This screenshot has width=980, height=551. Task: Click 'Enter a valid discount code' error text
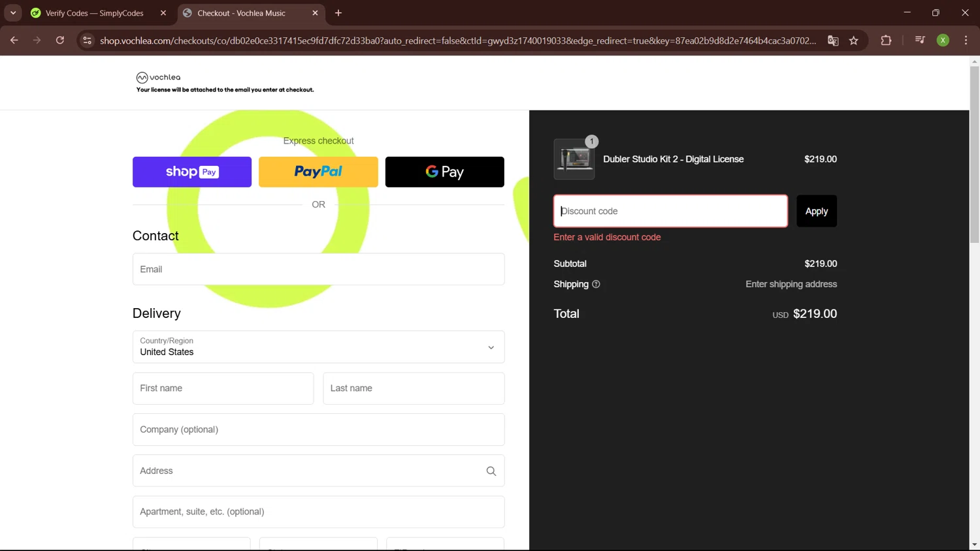(607, 238)
